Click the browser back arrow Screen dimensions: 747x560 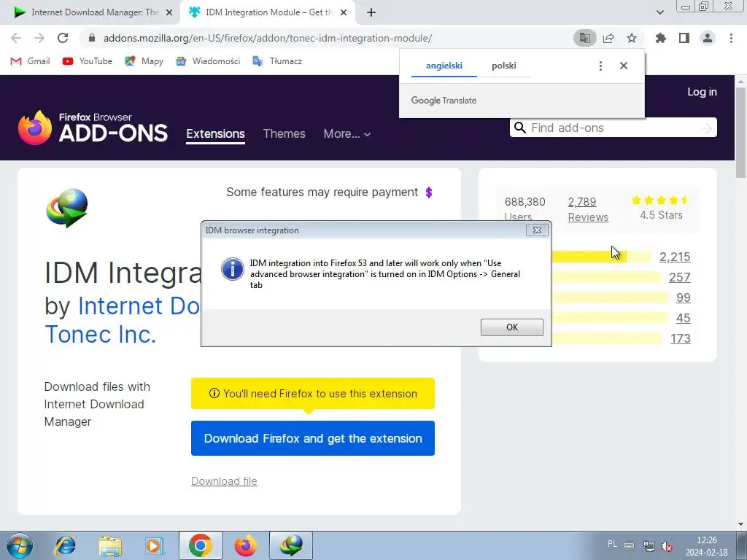[x=16, y=38]
